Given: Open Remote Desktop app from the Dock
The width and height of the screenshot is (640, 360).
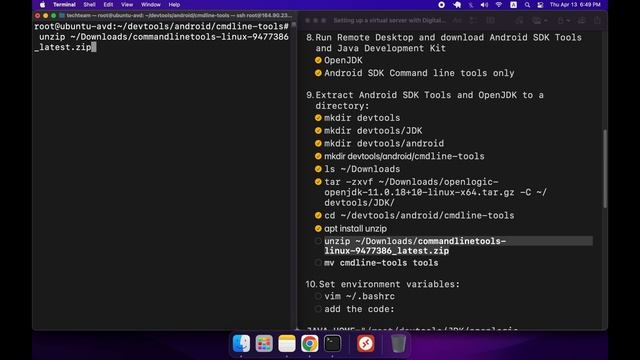Looking at the screenshot, I should tap(366, 343).
